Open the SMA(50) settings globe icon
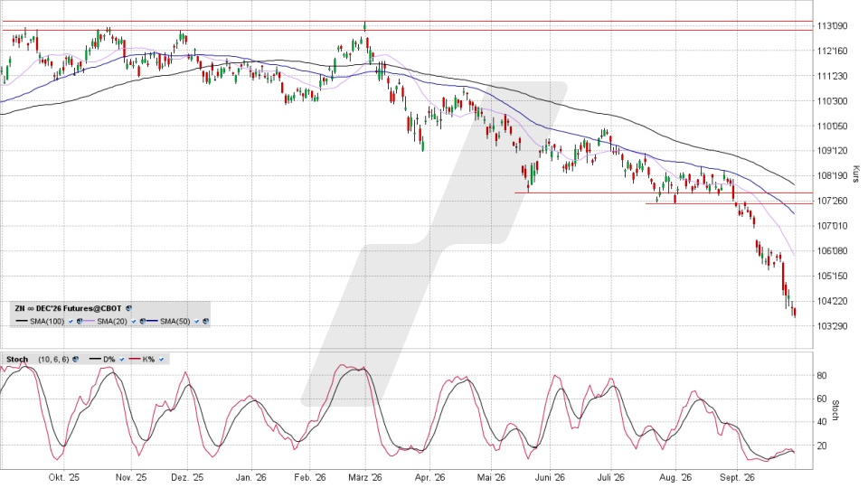 (205, 322)
